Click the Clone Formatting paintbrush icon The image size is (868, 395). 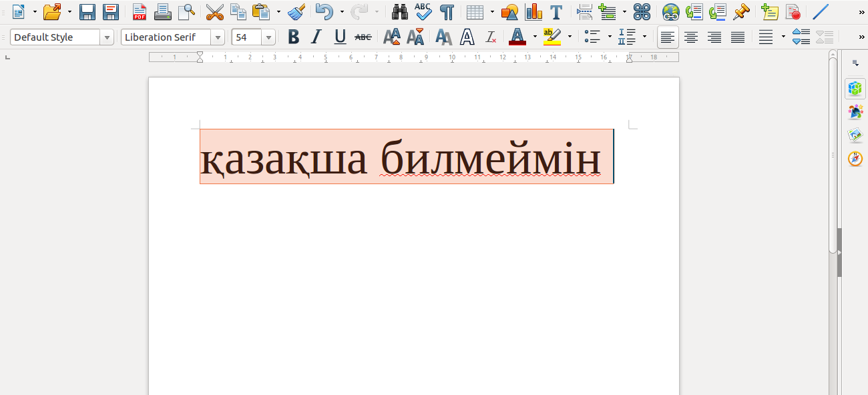pyautogui.click(x=296, y=11)
